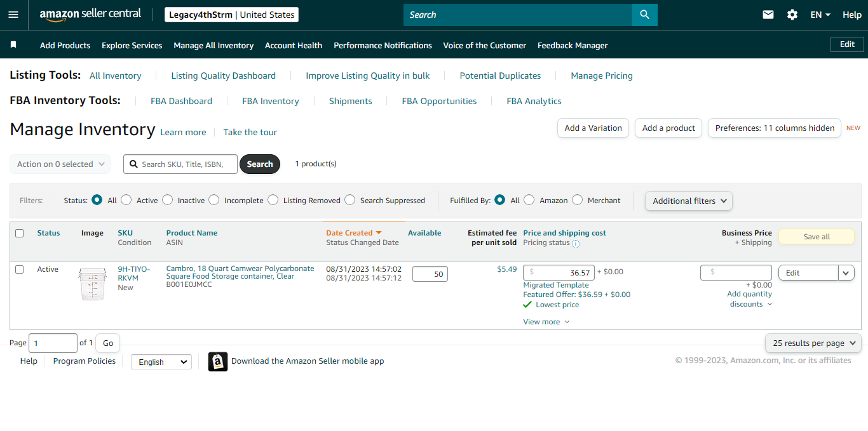The image size is (868, 431).
Task: Open the Cambro container product image
Action: coord(92,284)
